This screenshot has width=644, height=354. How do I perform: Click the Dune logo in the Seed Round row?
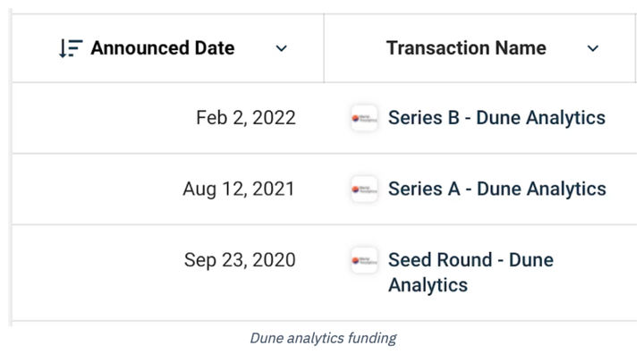(364, 260)
